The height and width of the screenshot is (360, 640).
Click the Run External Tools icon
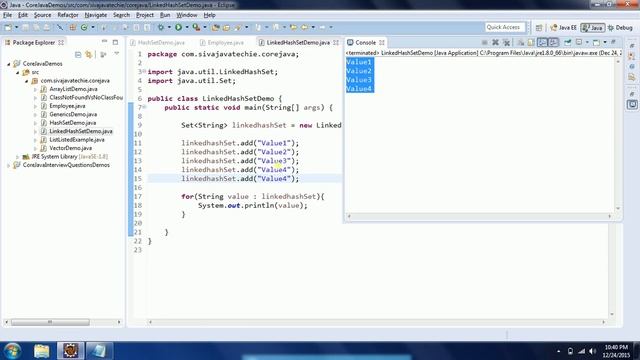196,27
